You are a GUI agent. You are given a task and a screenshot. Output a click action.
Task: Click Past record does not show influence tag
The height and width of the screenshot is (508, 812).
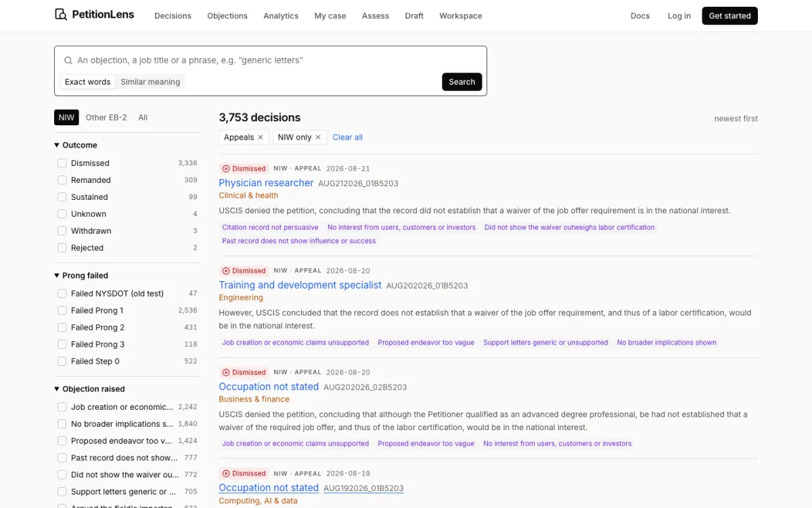(x=299, y=241)
